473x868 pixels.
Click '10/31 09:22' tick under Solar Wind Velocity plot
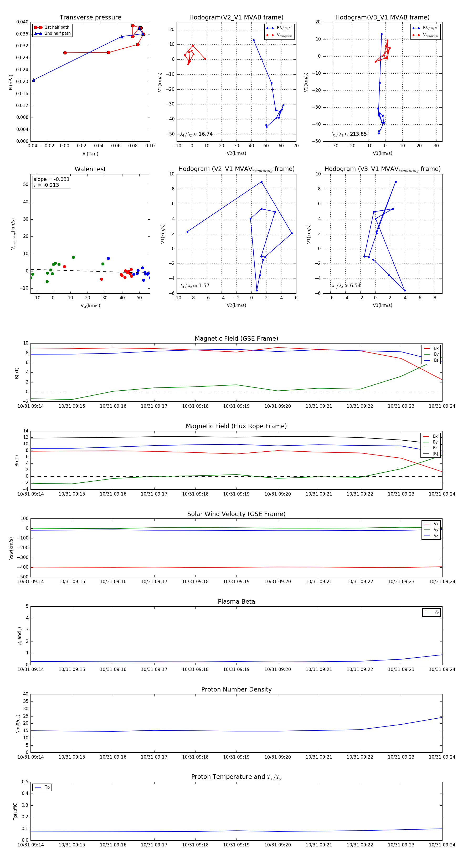click(x=360, y=582)
